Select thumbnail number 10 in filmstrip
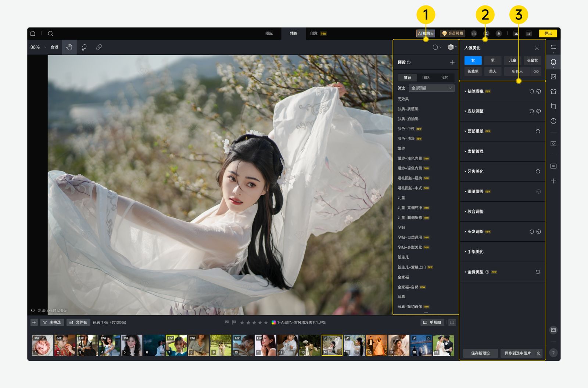The width and height of the screenshot is (588, 388). click(243, 345)
